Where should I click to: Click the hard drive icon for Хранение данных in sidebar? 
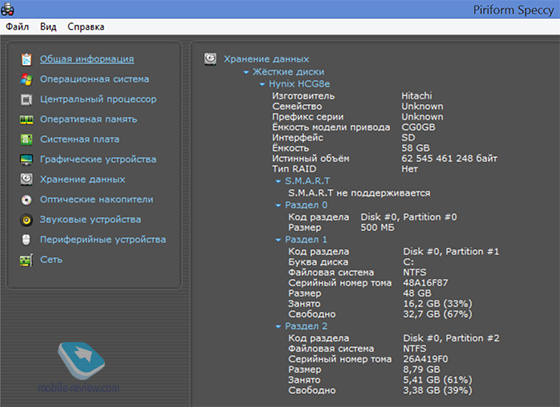pos(26,179)
